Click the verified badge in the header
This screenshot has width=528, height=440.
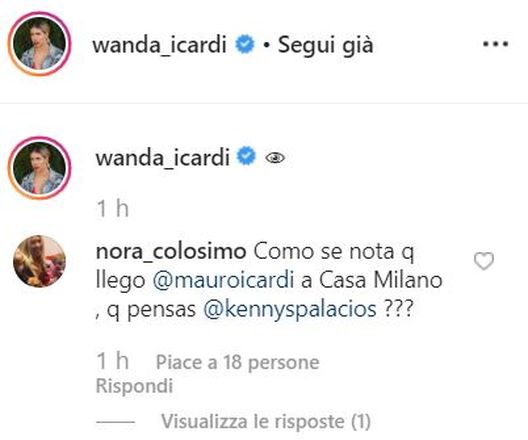point(245,44)
